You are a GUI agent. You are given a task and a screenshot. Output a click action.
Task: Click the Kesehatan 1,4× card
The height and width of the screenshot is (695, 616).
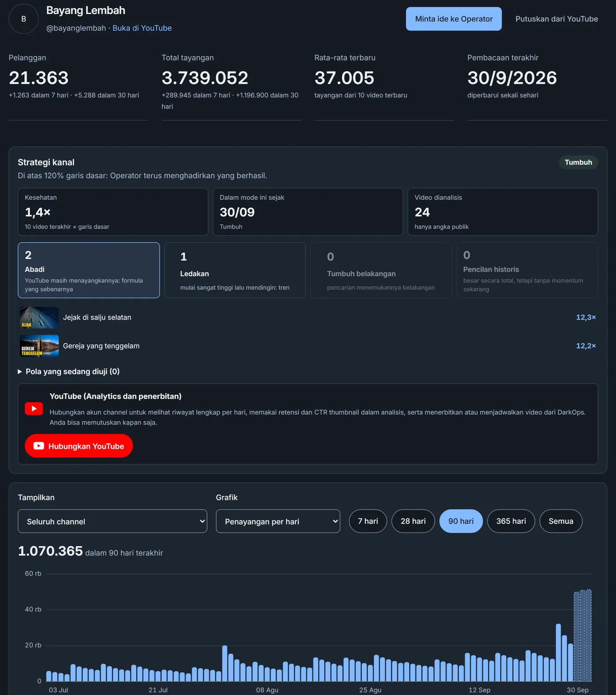pos(113,212)
